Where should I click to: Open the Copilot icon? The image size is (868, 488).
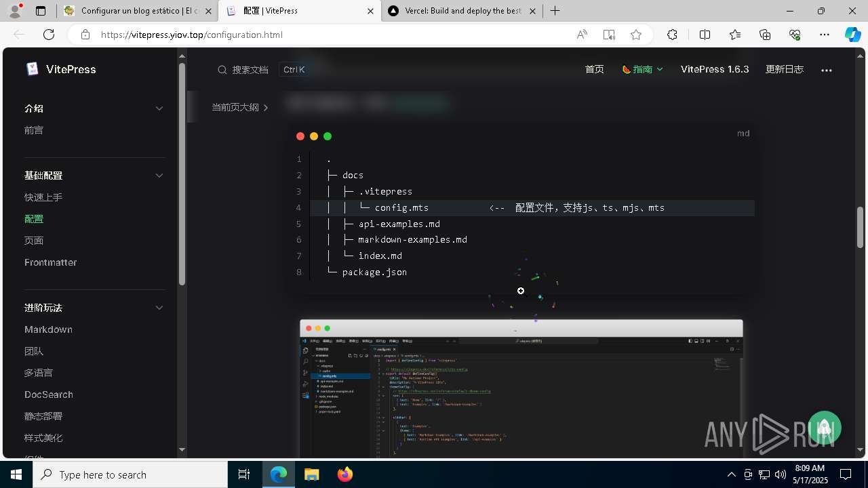coord(852,35)
